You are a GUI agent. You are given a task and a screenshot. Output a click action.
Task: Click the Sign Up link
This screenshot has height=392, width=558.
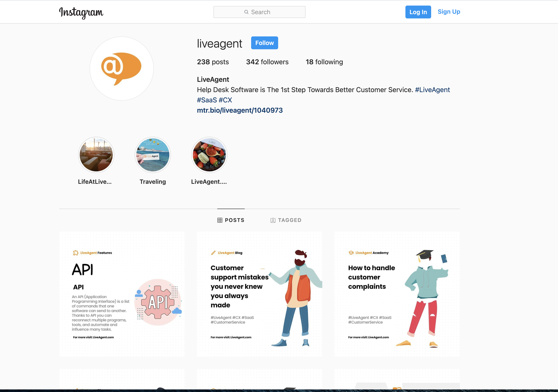pos(449,11)
